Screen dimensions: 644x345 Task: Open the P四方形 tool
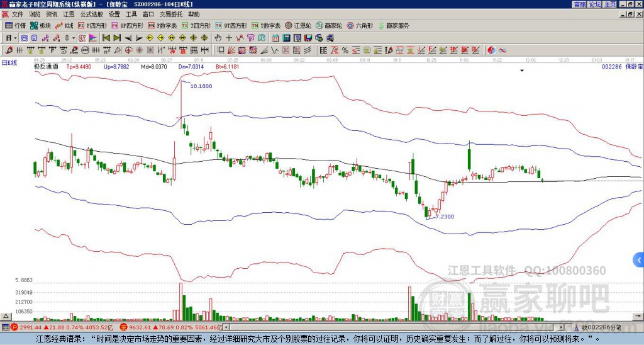[x=92, y=25]
